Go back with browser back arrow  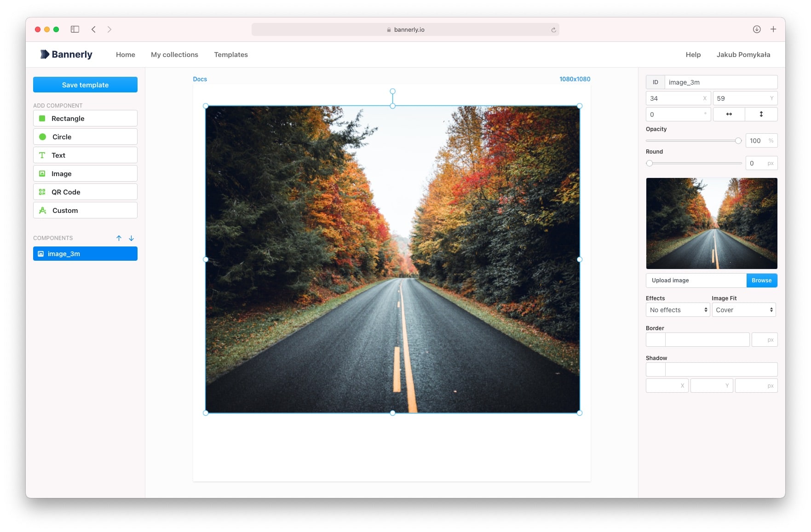pos(93,29)
